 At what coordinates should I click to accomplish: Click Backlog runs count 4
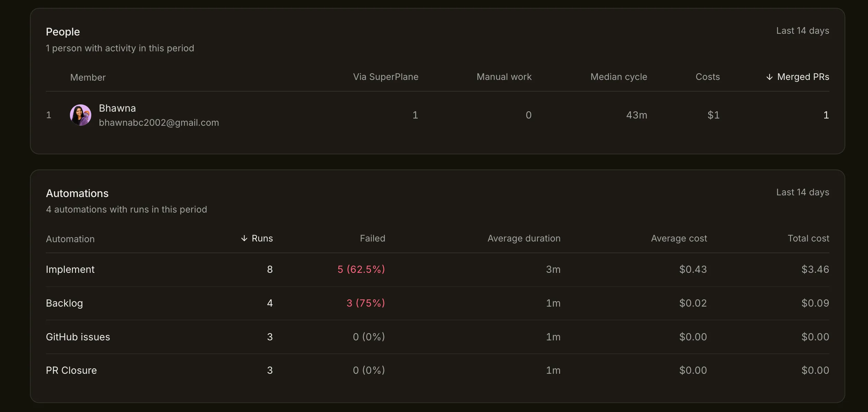pos(270,303)
